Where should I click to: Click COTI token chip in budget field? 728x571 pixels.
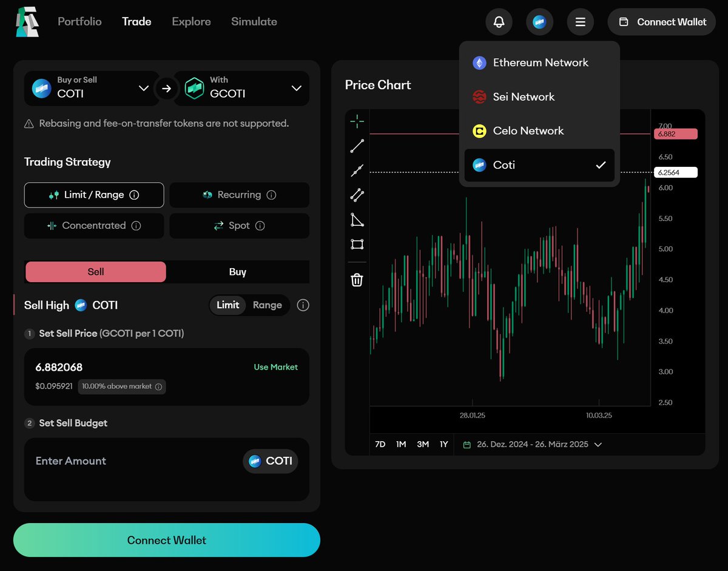[x=271, y=461]
